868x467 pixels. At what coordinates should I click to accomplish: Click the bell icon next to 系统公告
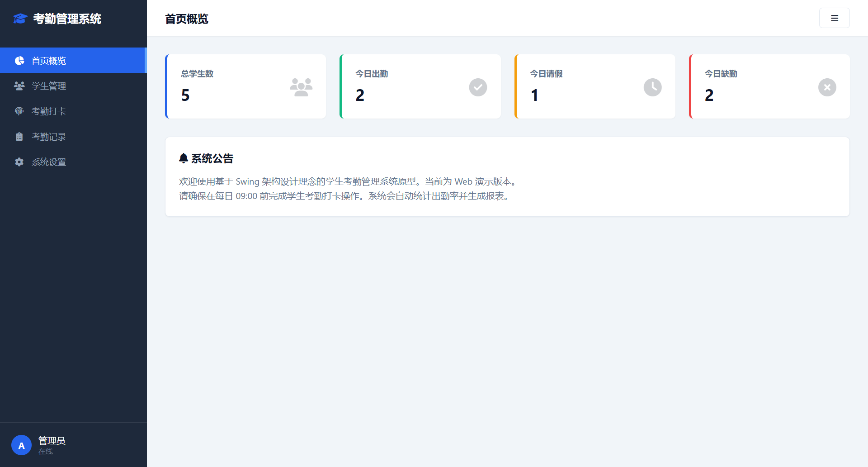pyautogui.click(x=184, y=158)
